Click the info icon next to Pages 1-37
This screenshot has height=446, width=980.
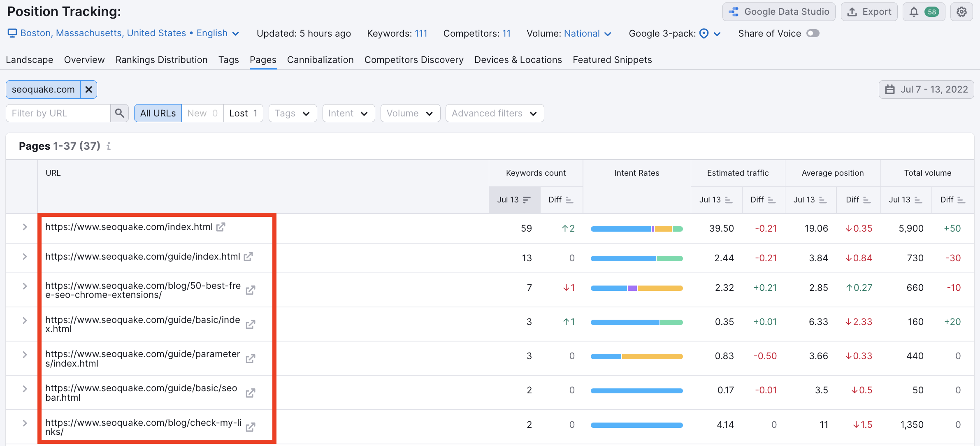(x=109, y=146)
